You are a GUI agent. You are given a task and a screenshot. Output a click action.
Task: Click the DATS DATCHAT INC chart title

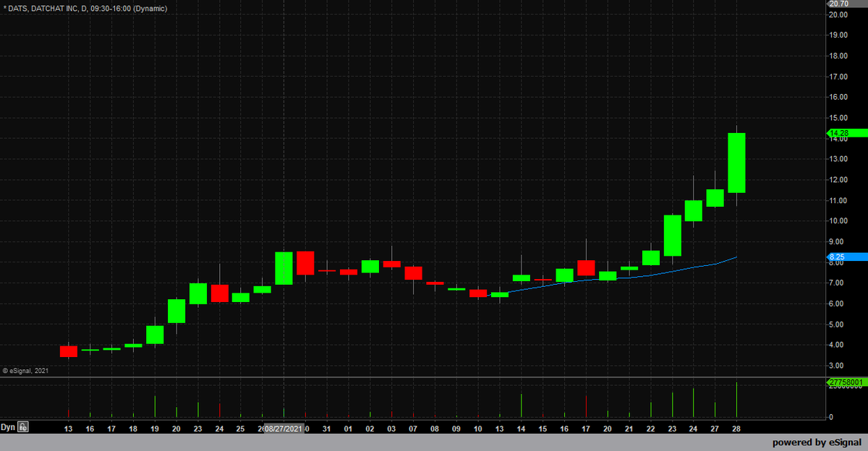coord(85,9)
